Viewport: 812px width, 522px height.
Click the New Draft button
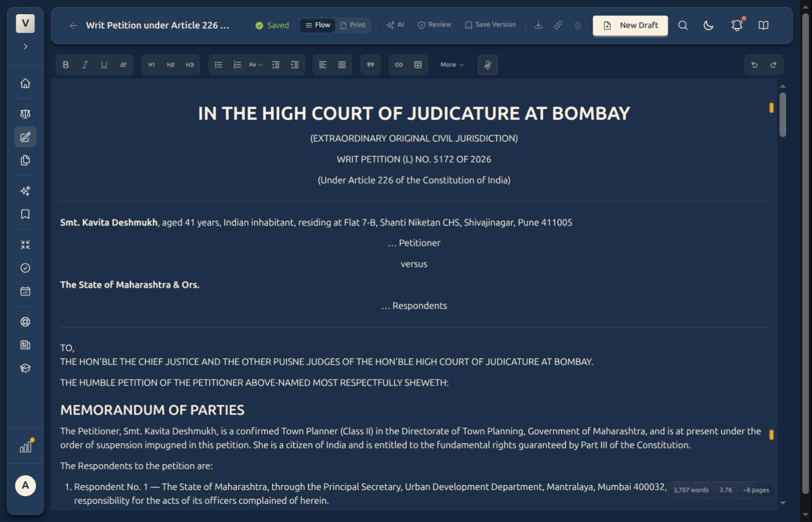point(630,25)
